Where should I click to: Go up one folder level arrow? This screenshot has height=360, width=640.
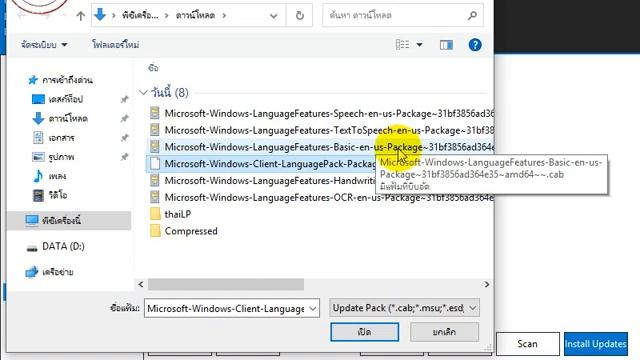80,16
